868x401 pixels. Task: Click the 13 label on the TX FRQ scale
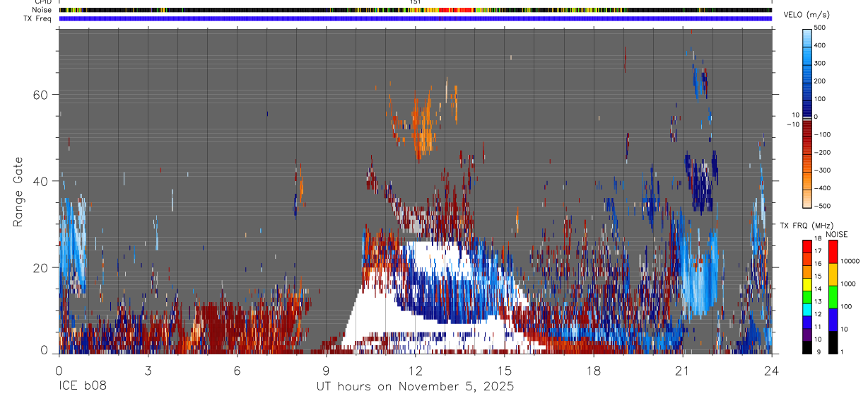pyautogui.click(x=818, y=301)
